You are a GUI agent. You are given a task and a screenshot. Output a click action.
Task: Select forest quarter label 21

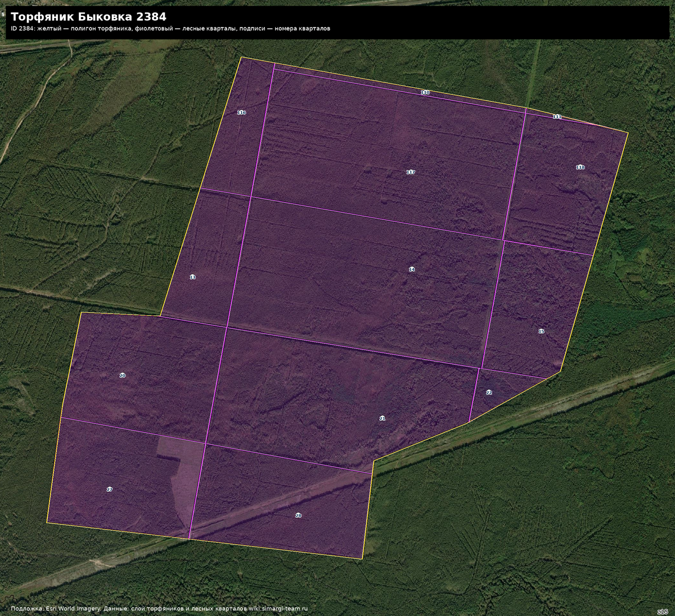[x=382, y=419]
